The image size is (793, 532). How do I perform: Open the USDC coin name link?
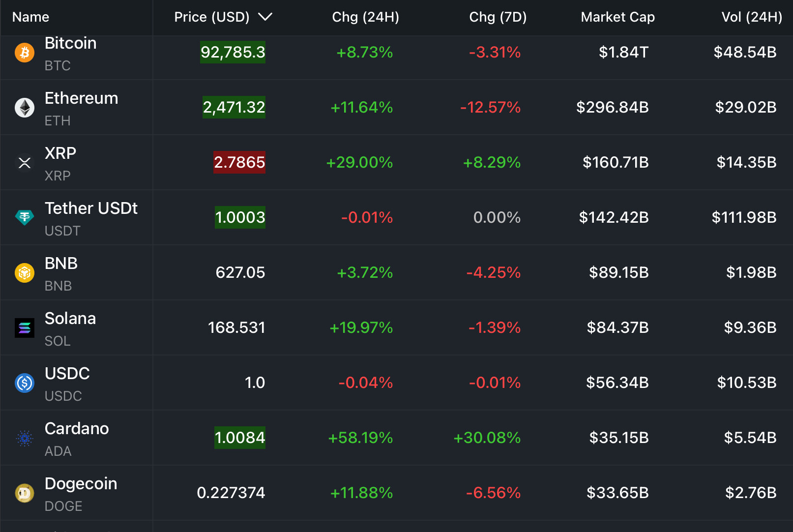67,374
